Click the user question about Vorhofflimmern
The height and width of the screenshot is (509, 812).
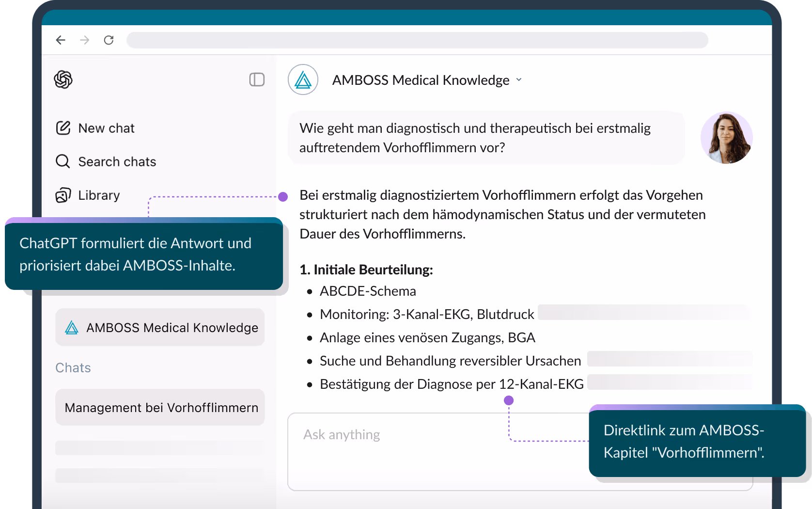coord(486,138)
